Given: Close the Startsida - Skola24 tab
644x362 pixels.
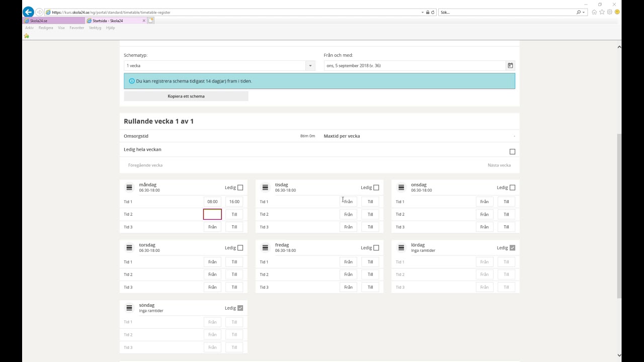Looking at the screenshot, I should (x=144, y=21).
